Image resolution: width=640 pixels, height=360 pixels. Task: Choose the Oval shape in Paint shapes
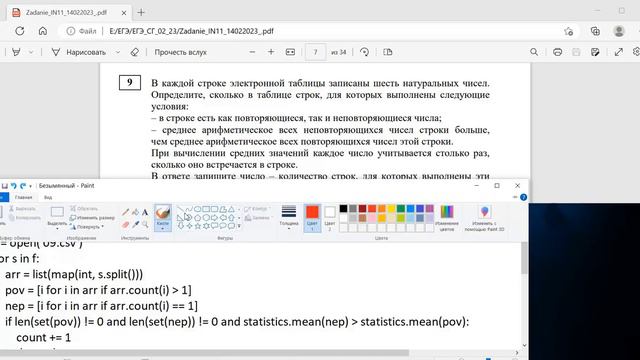[197, 209]
